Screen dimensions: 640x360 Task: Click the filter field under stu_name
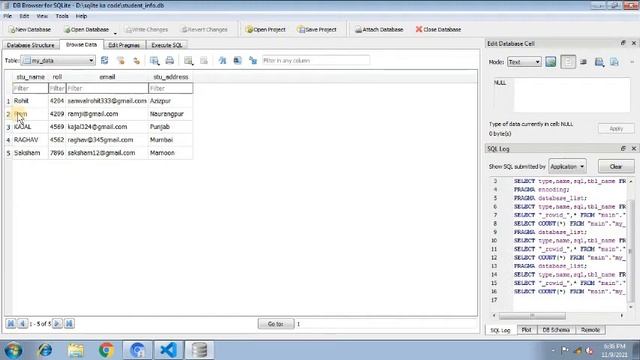[x=30, y=88]
